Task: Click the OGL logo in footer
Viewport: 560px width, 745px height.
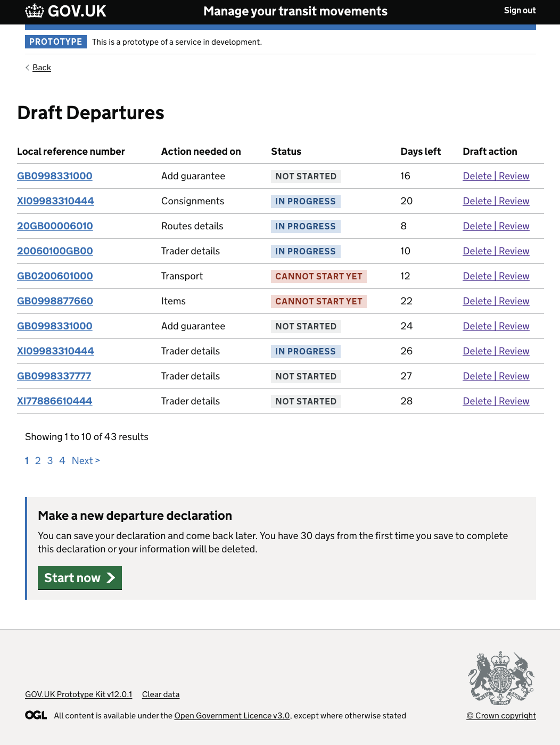Action: 36,715
